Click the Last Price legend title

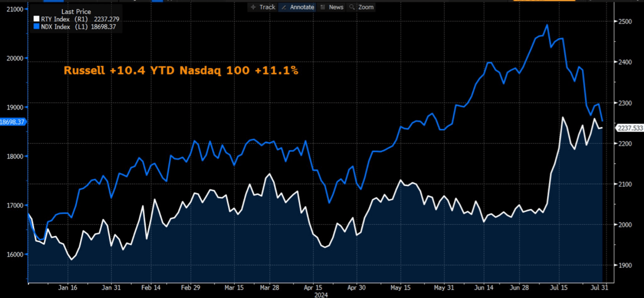76,11
